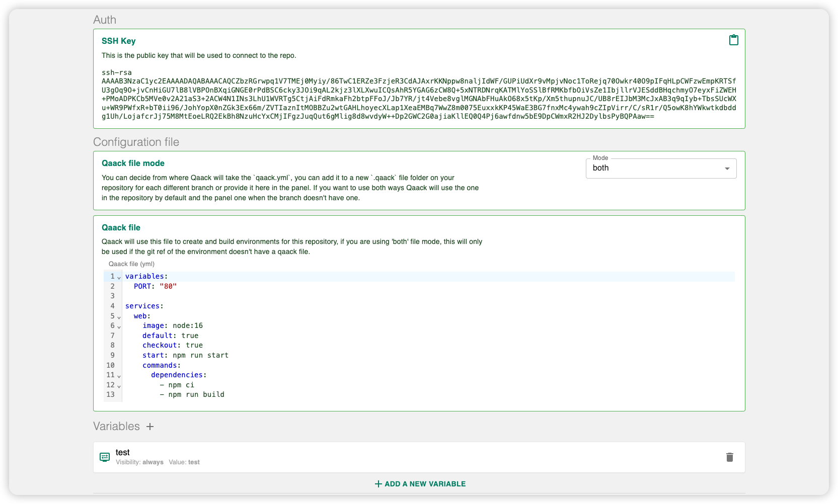Toggle the fold arrow on line 12
Screen dimensions: 838x504
pos(119,386)
